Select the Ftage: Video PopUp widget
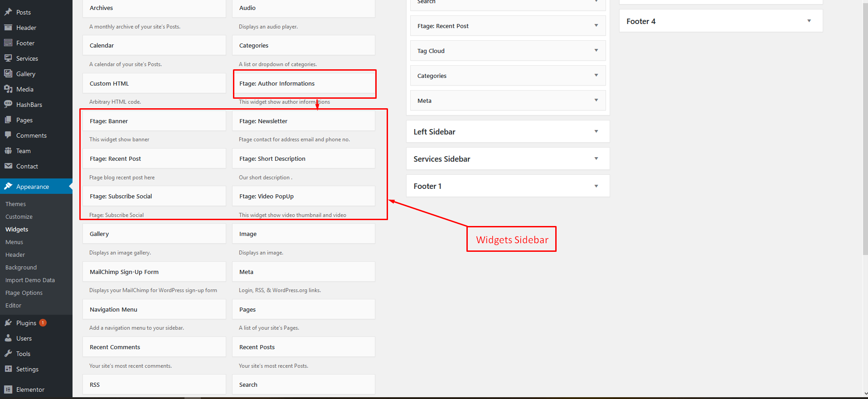 pos(304,196)
